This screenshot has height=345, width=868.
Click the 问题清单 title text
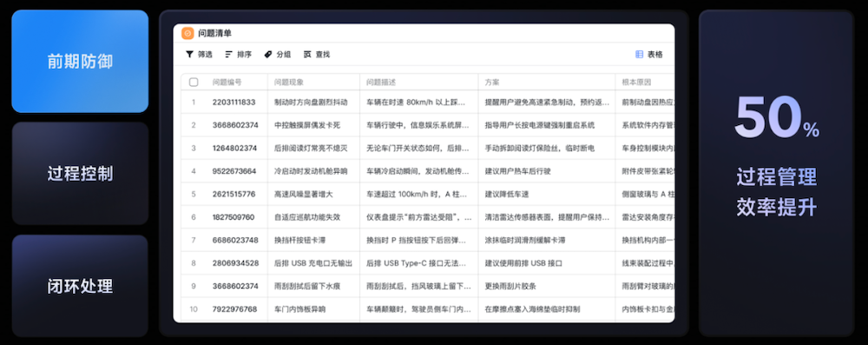pos(214,33)
